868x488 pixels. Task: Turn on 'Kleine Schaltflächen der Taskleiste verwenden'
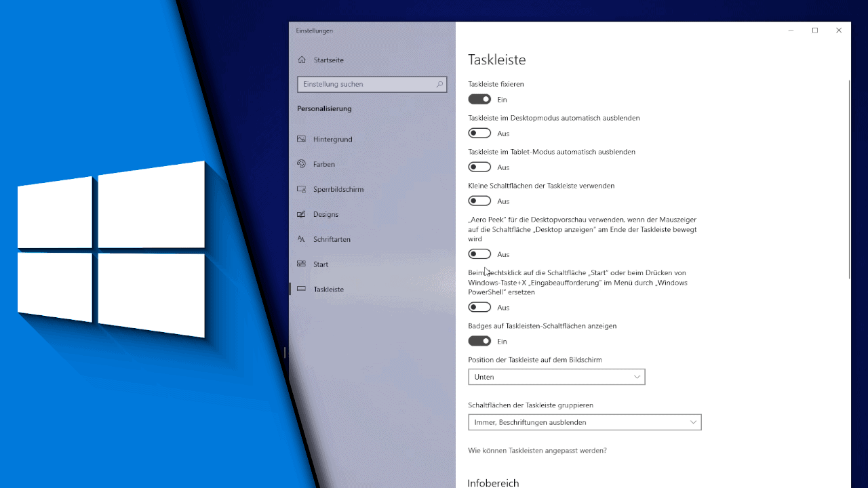(479, 201)
